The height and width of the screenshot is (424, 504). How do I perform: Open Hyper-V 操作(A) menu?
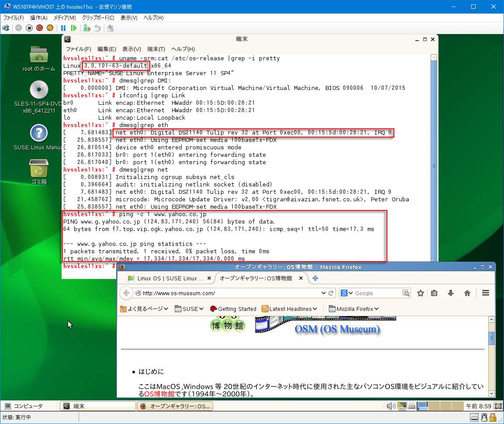(38, 17)
